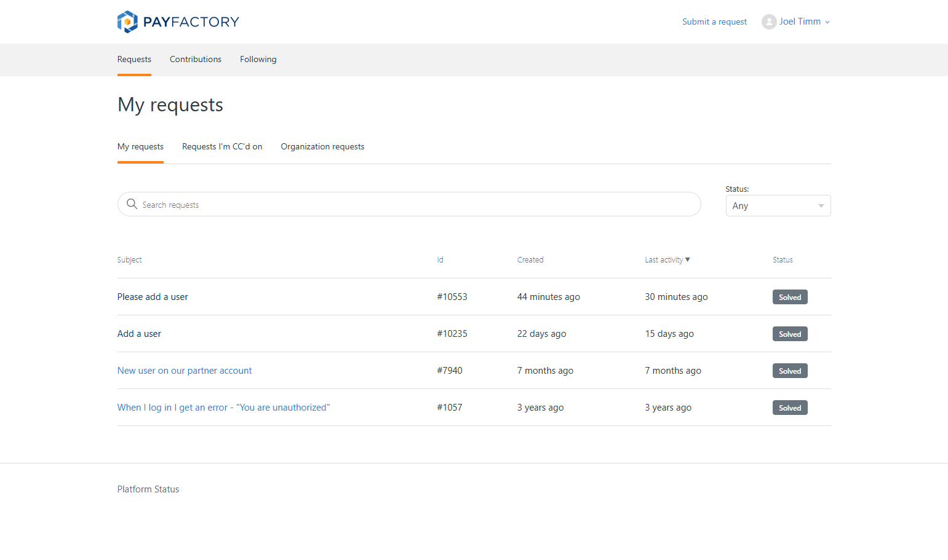This screenshot has height=560, width=948.
Task: Open the Please add a user request
Action: (x=153, y=297)
